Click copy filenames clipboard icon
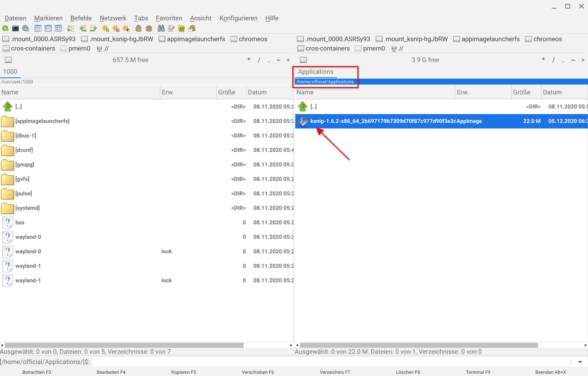Image resolution: width=588 pixels, height=376 pixels. 192,29
